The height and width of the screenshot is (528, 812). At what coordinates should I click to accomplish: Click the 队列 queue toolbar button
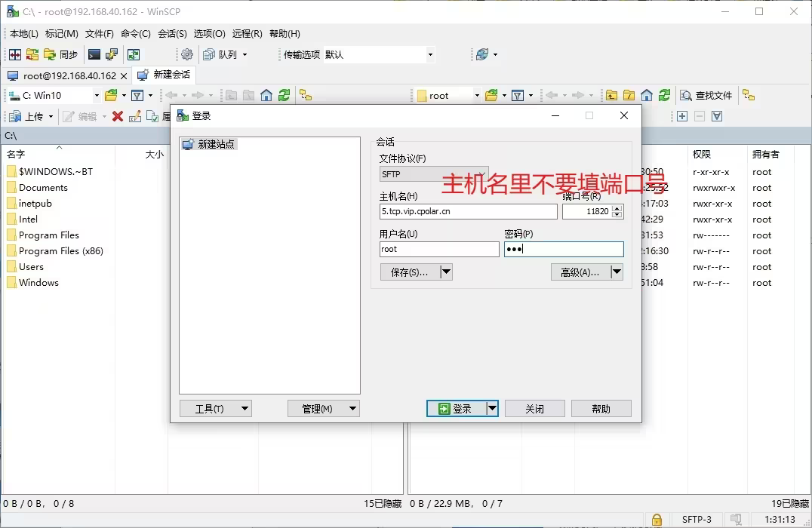coord(220,54)
